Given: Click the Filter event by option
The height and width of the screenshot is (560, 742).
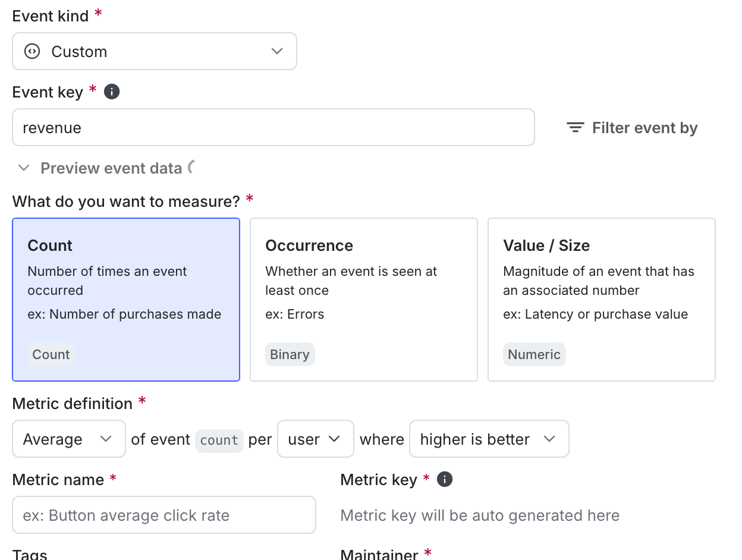Looking at the screenshot, I should [644, 127].
